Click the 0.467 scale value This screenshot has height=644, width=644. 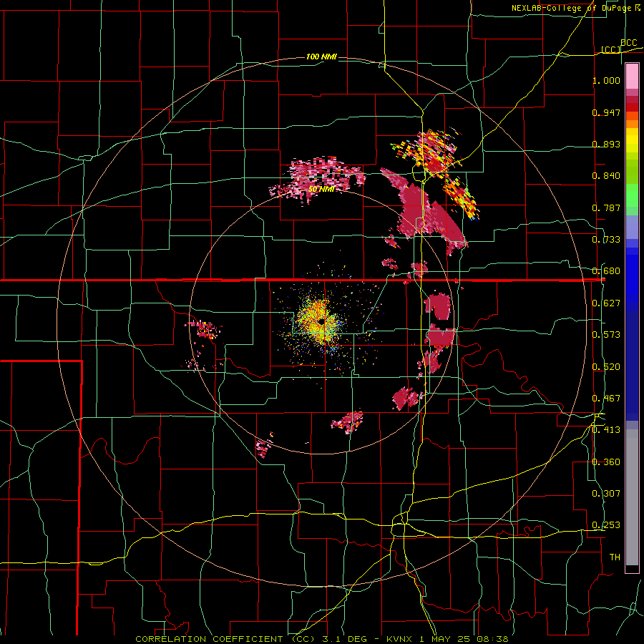pos(606,399)
